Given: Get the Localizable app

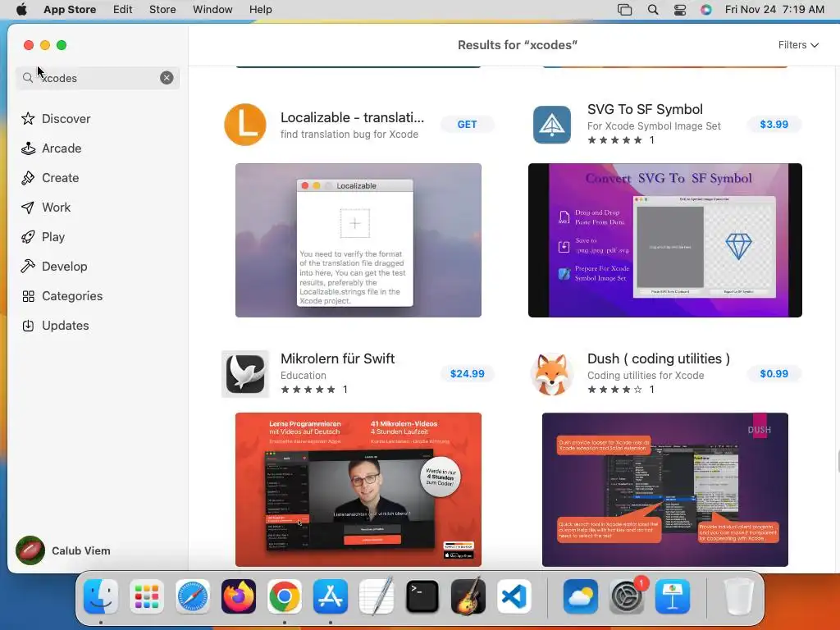Looking at the screenshot, I should (467, 125).
